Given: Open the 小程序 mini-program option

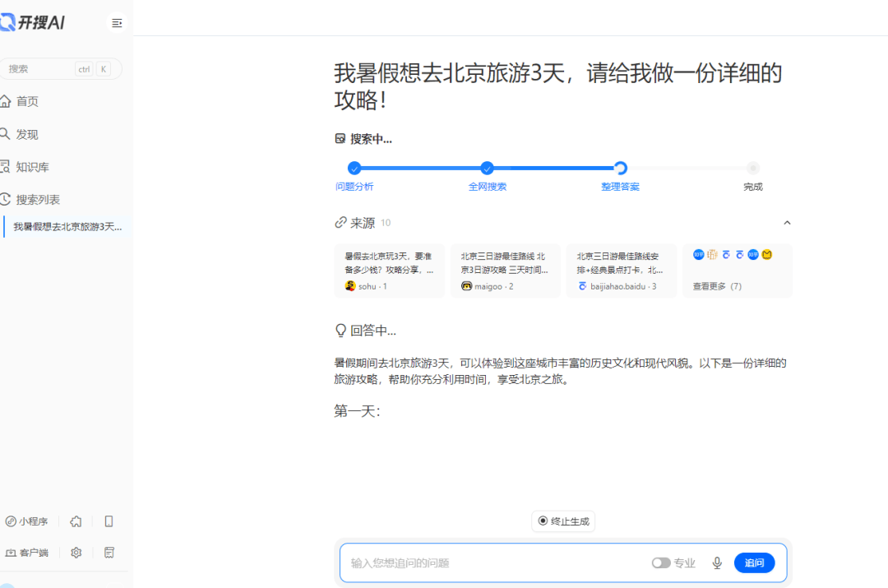Looking at the screenshot, I should 27,521.
